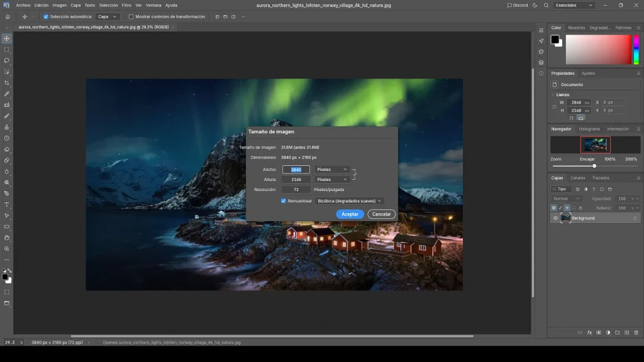Select the Rectangular Marquee tool
The image size is (644, 362).
click(6, 50)
